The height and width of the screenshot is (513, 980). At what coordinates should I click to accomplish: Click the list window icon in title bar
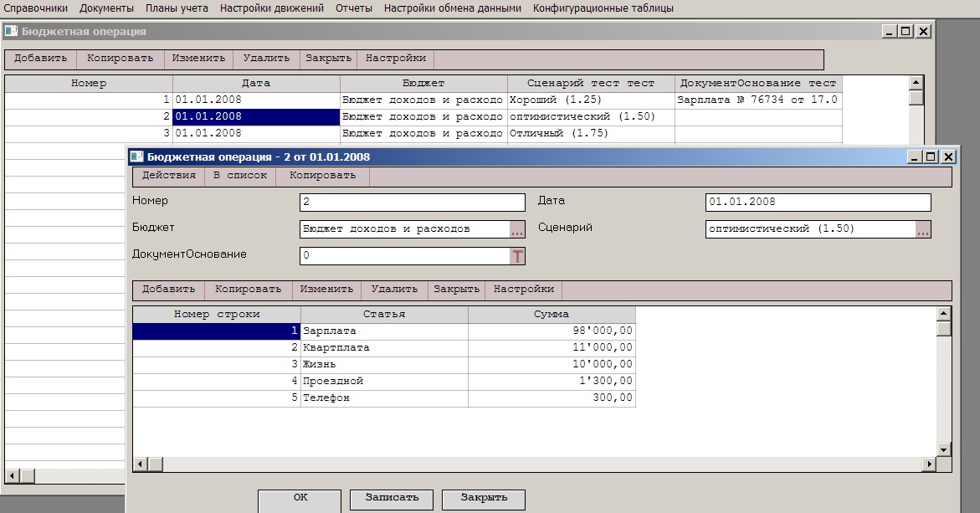pos(11,31)
